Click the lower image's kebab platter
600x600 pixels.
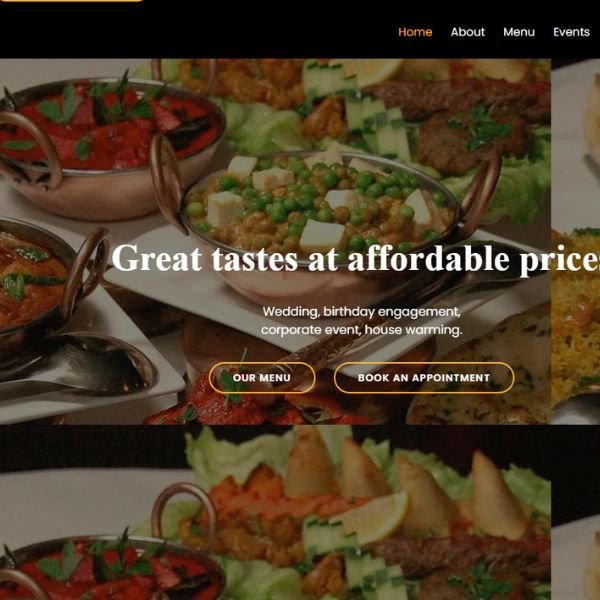click(459, 566)
